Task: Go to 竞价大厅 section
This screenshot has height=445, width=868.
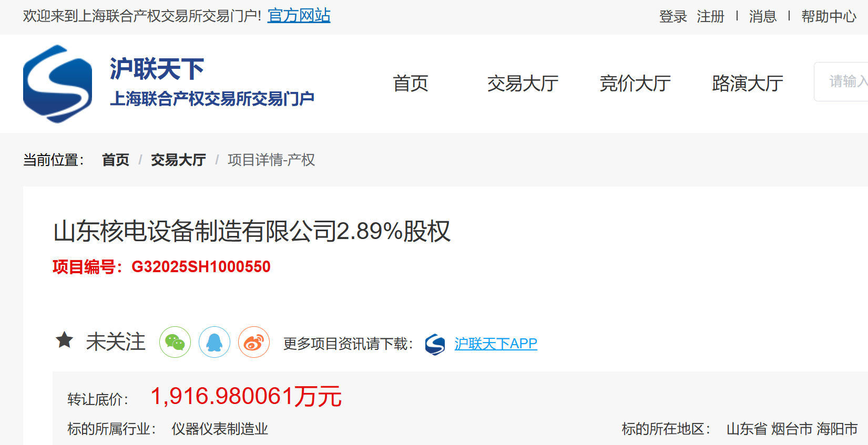Action: [635, 84]
